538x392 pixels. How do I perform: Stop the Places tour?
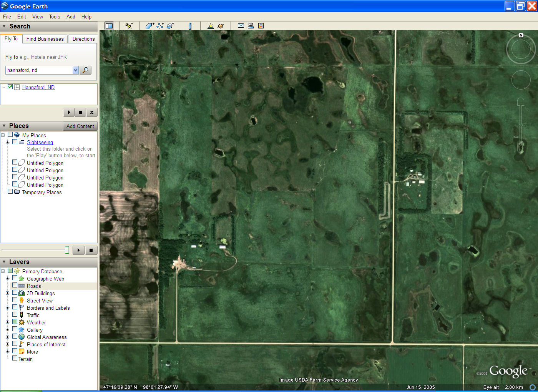91,250
